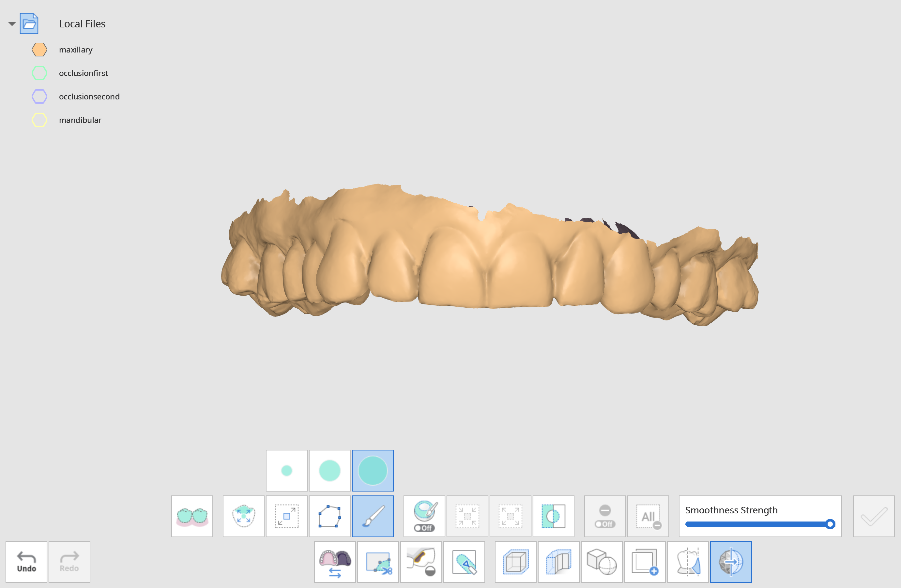Choose the large brush size
The width and height of the screenshot is (901, 588).
click(373, 470)
